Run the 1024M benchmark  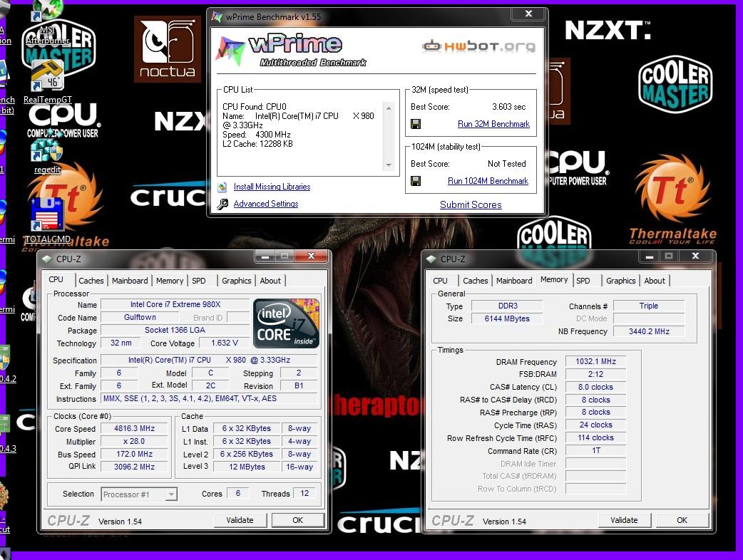[x=488, y=181]
